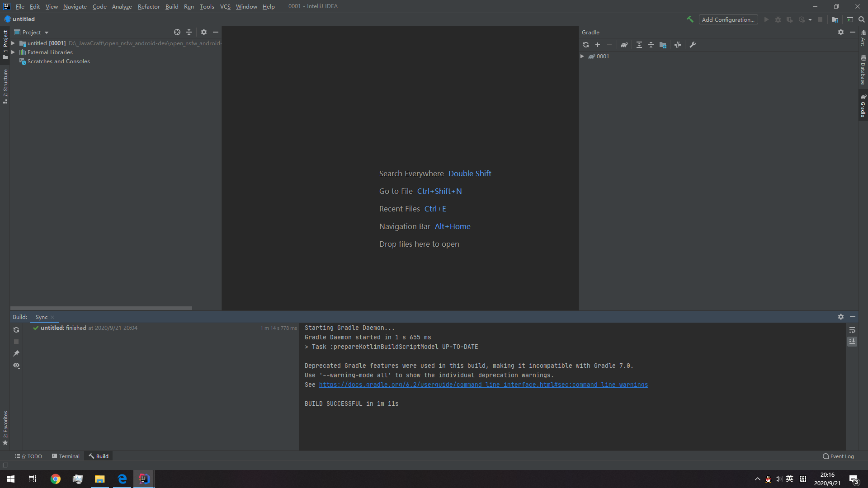Screen dimensions: 868x488
Task: Expand External Libraries tree node
Action: click(13, 52)
